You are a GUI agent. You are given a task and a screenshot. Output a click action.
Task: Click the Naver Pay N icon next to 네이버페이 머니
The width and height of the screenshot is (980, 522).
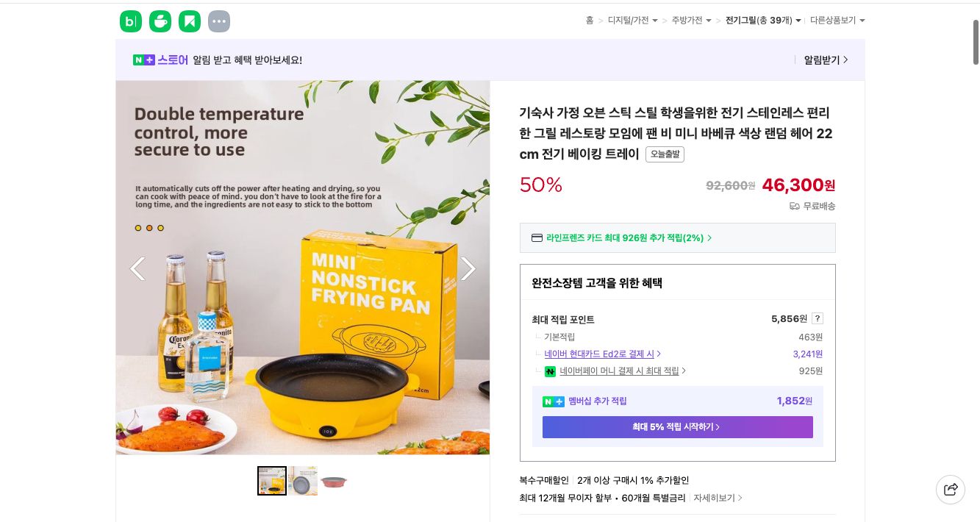pyautogui.click(x=550, y=371)
